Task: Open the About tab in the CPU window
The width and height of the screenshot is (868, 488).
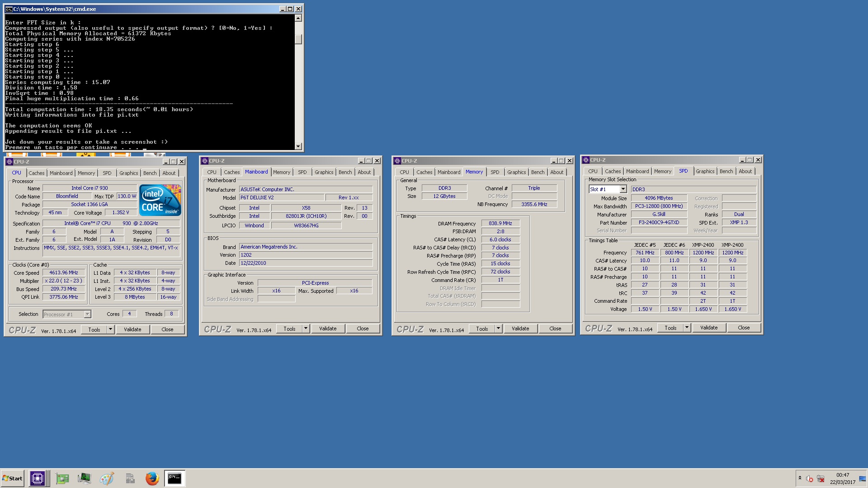Action: click(169, 173)
